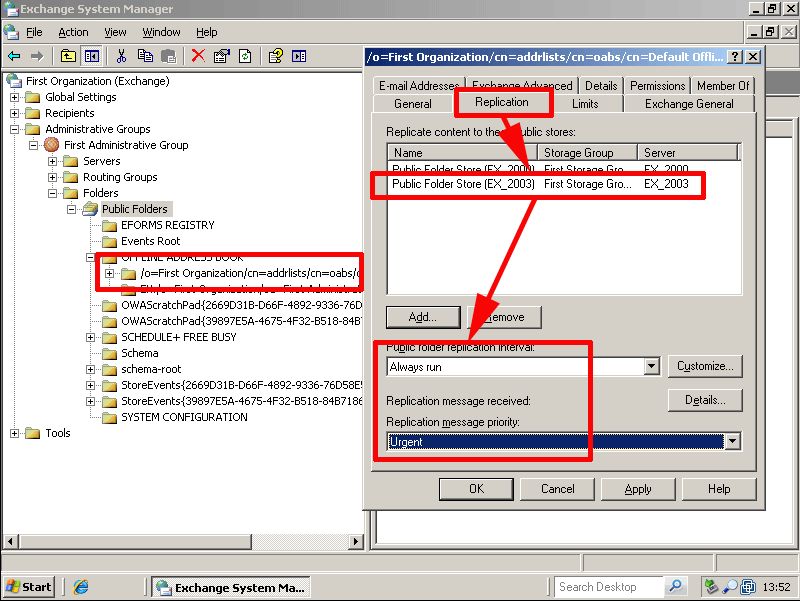Click the Cancel button
Viewport: 800px width, 601px height.
[x=557, y=489]
